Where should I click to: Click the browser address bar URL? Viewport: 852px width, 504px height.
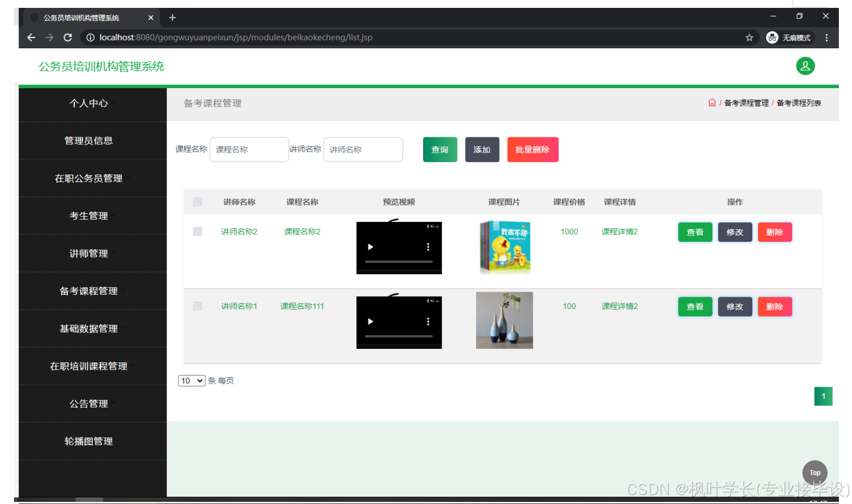(236, 38)
